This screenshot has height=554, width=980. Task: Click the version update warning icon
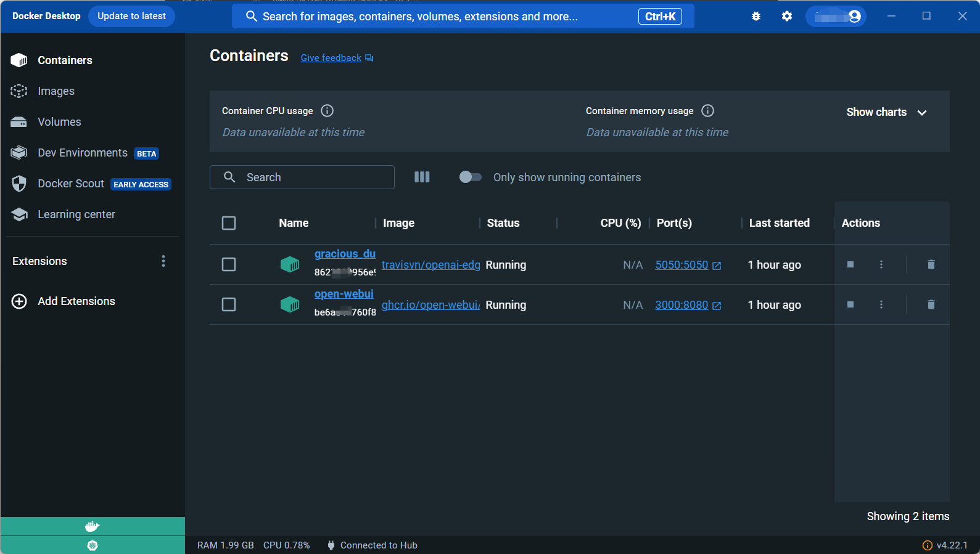pyautogui.click(x=927, y=545)
